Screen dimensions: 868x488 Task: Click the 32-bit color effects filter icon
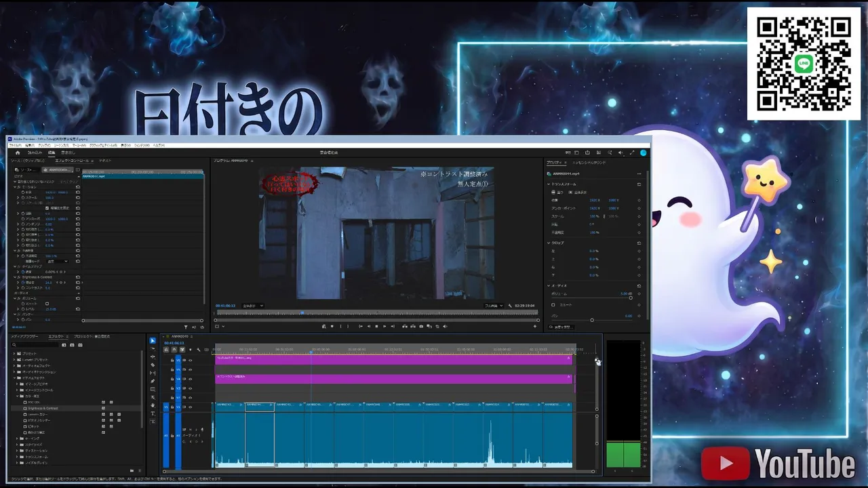coord(72,345)
